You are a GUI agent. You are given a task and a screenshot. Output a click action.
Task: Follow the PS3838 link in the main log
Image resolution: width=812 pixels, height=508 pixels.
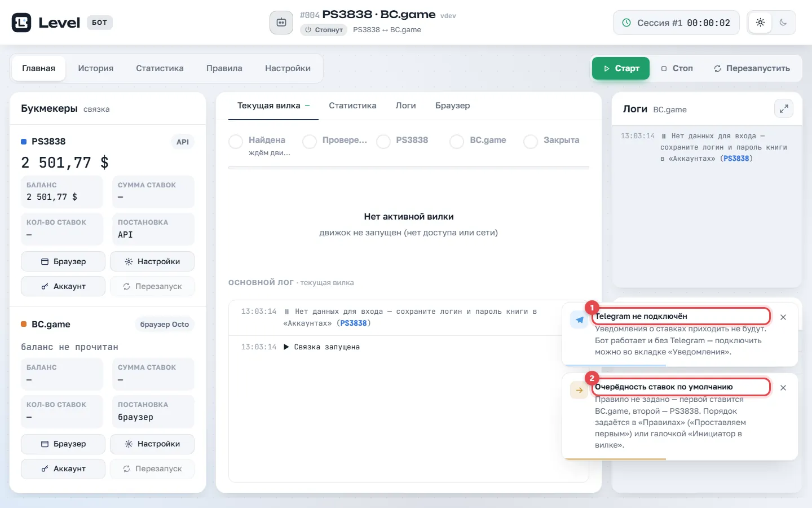[354, 323]
